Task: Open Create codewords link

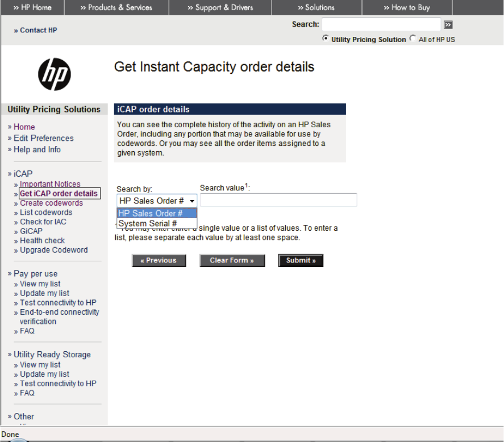Action: (52, 203)
